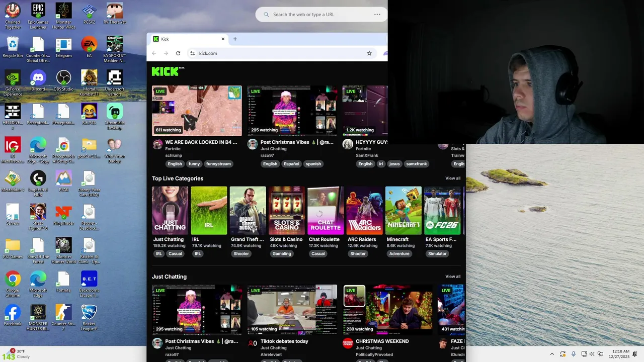
Task: Open the Tiktok debates today stream title
Action: 284,341
